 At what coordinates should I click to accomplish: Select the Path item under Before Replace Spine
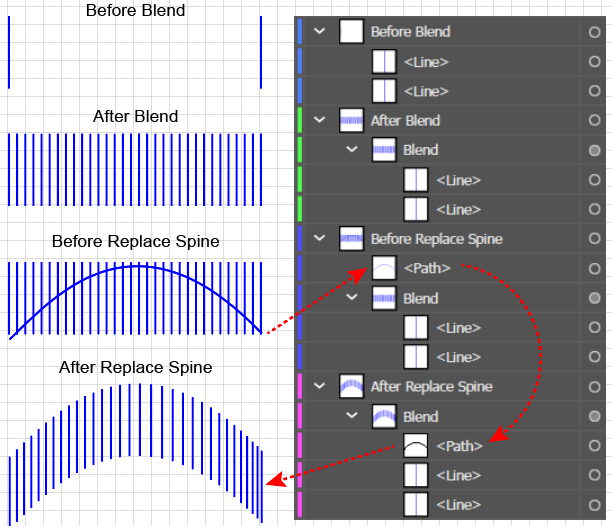point(426,268)
